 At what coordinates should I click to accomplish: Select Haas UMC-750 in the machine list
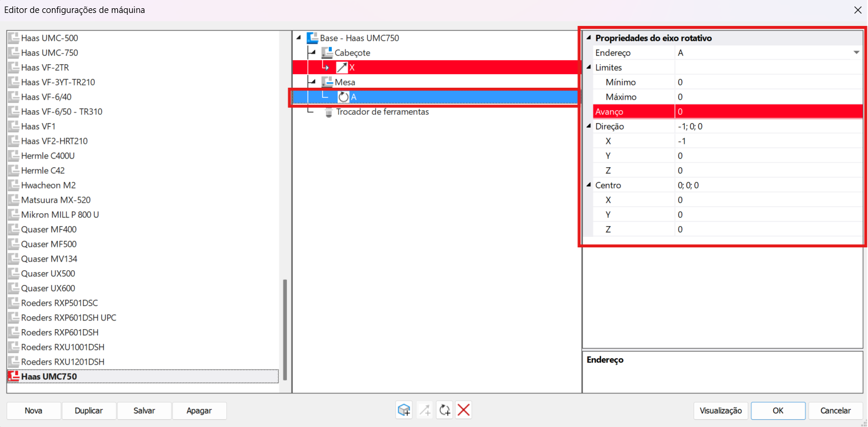point(49,53)
